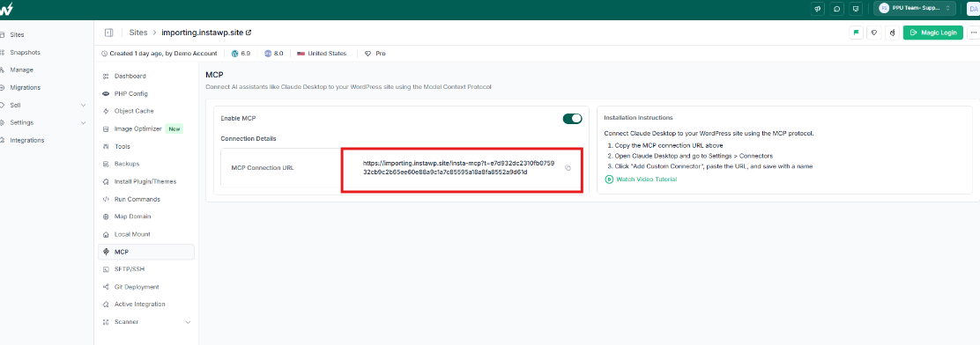Screen dimensions: 980x345
Task: Select the MCP item in site menu
Action: [146, 252]
